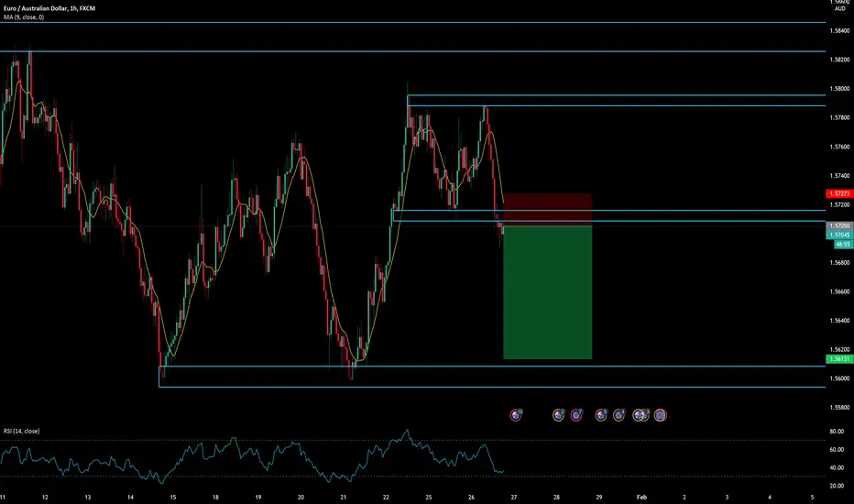Click the 1.57800 price axis label
The width and height of the screenshot is (854, 504).
pyautogui.click(x=839, y=117)
